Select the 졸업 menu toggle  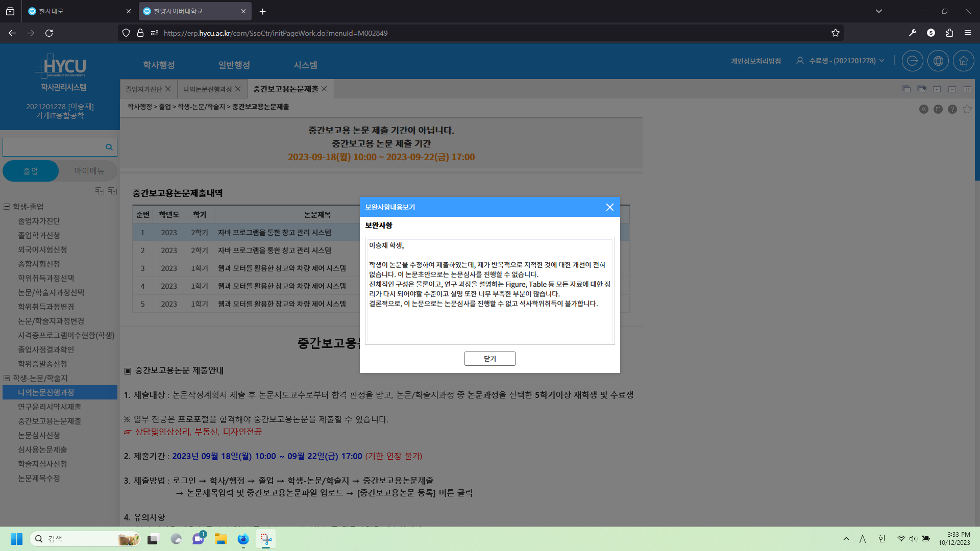tap(31, 171)
